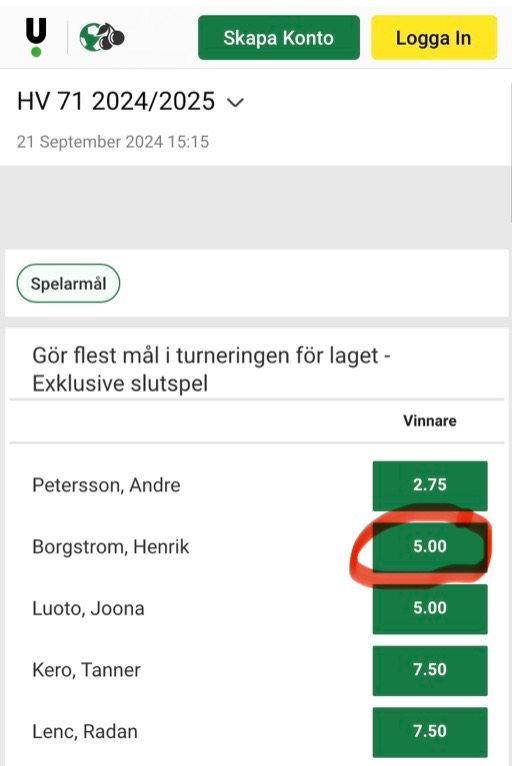Select Luoto, Joona odds 5.00

430,608
